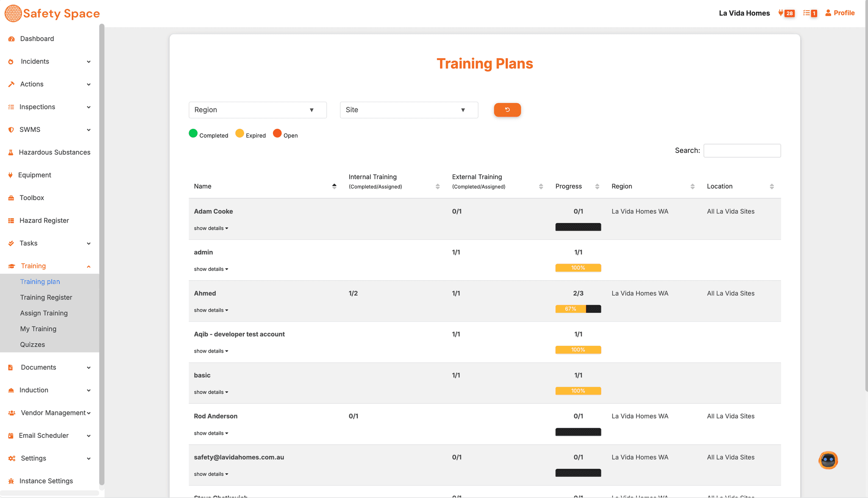Click Ahmed's 67% progress bar
The height and width of the screenshot is (498, 868).
coord(578,309)
